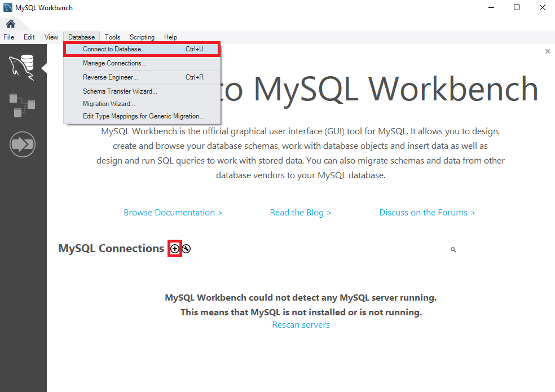Open the File menu
The image size is (555, 392).
click(x=9, y=37)
